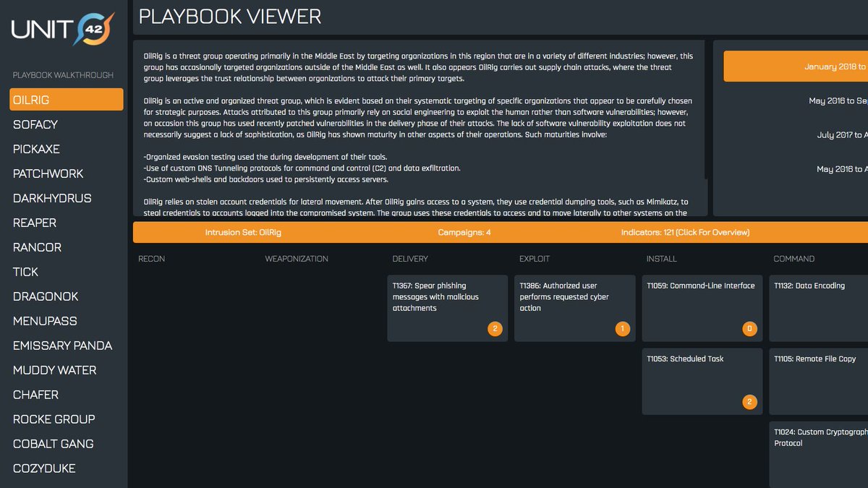The height and width of the screenshot is (488, 868).
Task: Open T1053 Scheduled Task card
Action: [702, 382]
